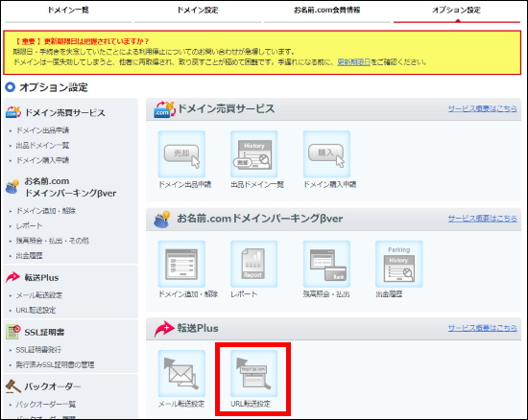Image resolution: width=528 pixels, height=420 pixels.
Task: Switch to the お名前.com会員情報 tab
Action: (327, 11)
